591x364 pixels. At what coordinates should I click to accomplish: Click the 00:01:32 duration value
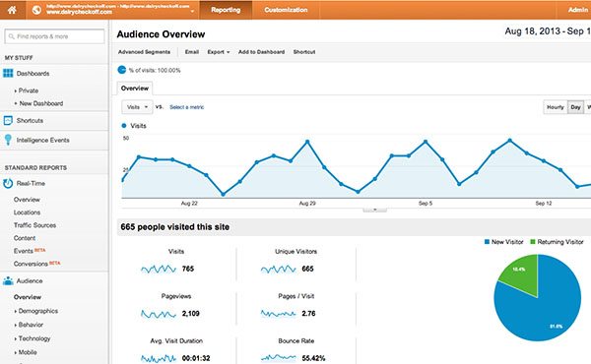(x=196, y=358)
